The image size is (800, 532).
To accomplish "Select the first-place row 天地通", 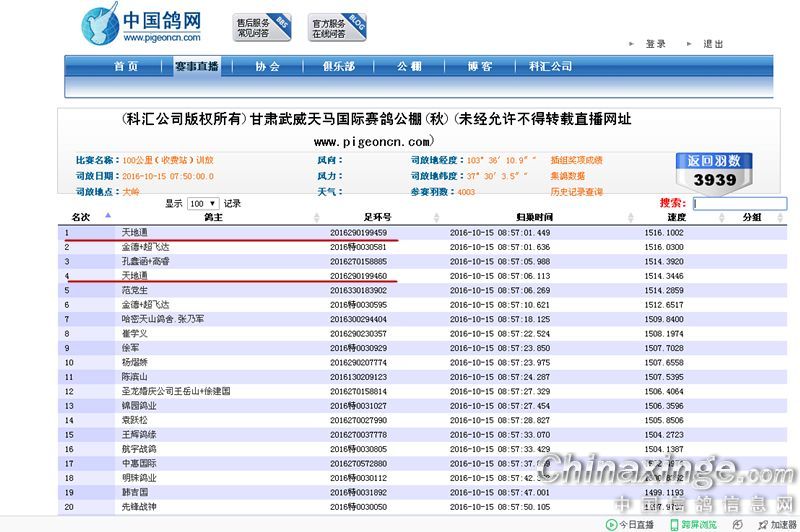I will pos(134,233).
